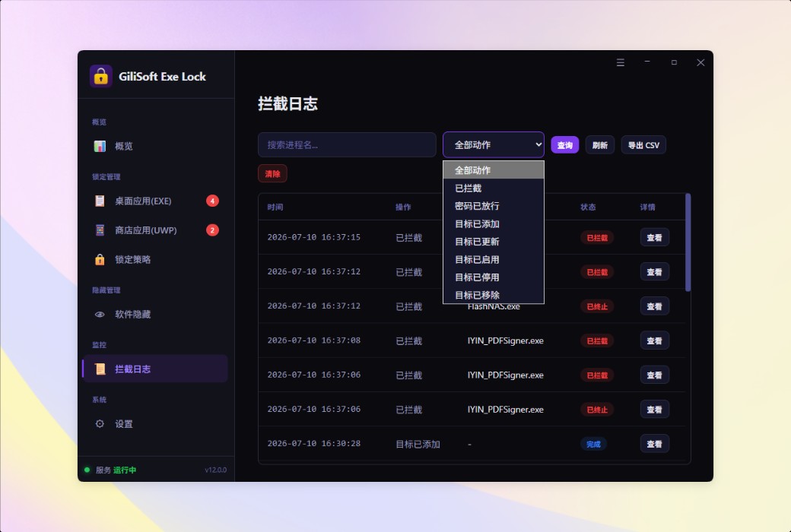Choose 目标已启用 in the dropdown
791x532 pixels.
pos(494,259)
